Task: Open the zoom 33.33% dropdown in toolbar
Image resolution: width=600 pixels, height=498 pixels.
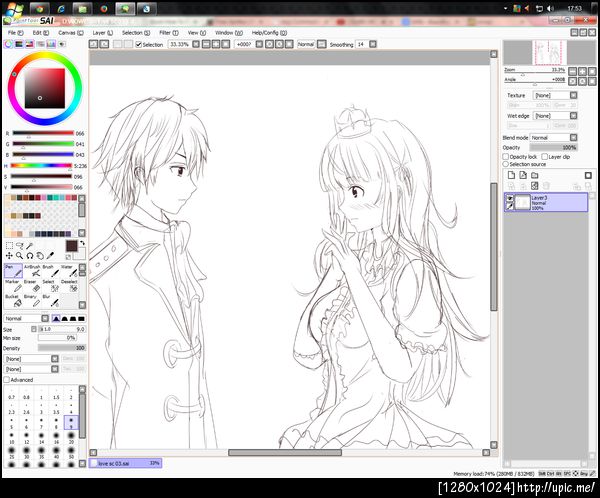Action: tap(196, 44)
